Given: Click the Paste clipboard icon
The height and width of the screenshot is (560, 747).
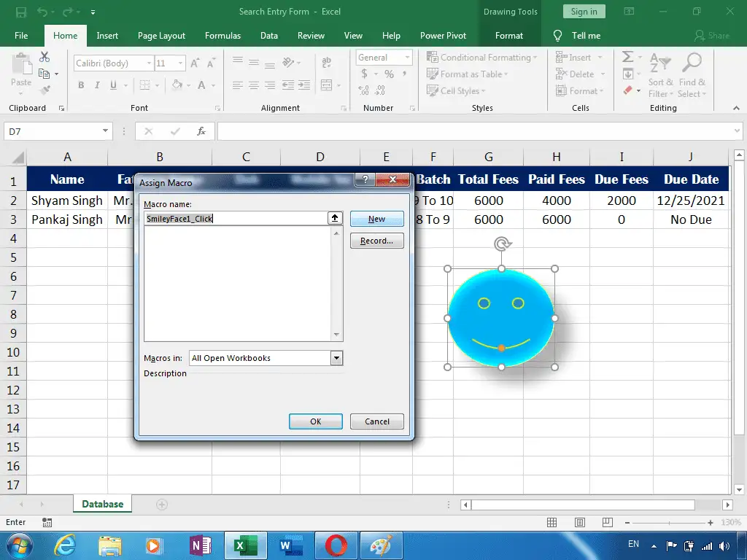Looking at the screenshot, I should click(21, 64).
